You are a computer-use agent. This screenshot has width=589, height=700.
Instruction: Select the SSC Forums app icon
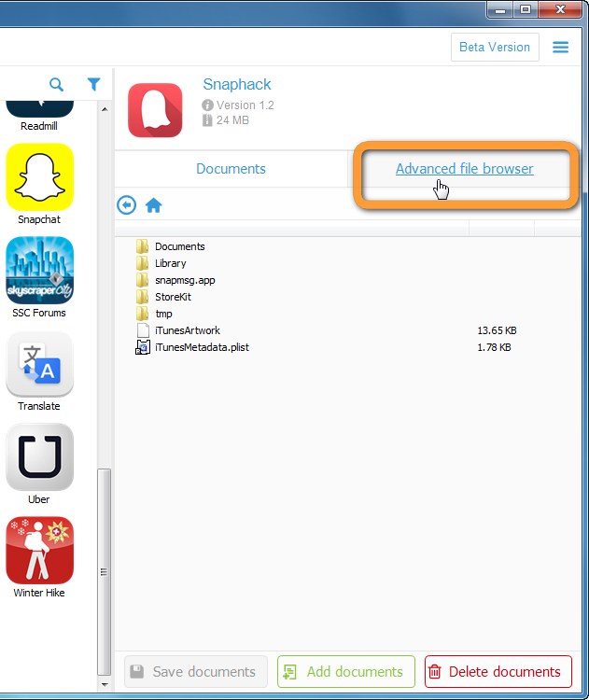[x=40, y=270]
